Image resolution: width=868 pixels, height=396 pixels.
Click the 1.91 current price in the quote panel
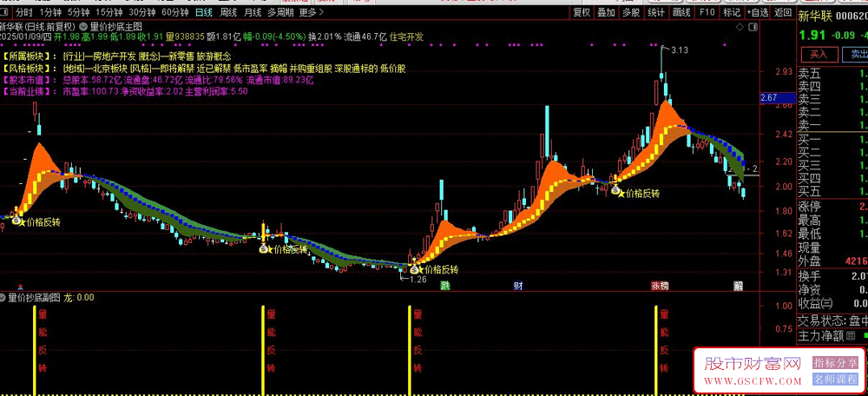(x=812, y=35)
